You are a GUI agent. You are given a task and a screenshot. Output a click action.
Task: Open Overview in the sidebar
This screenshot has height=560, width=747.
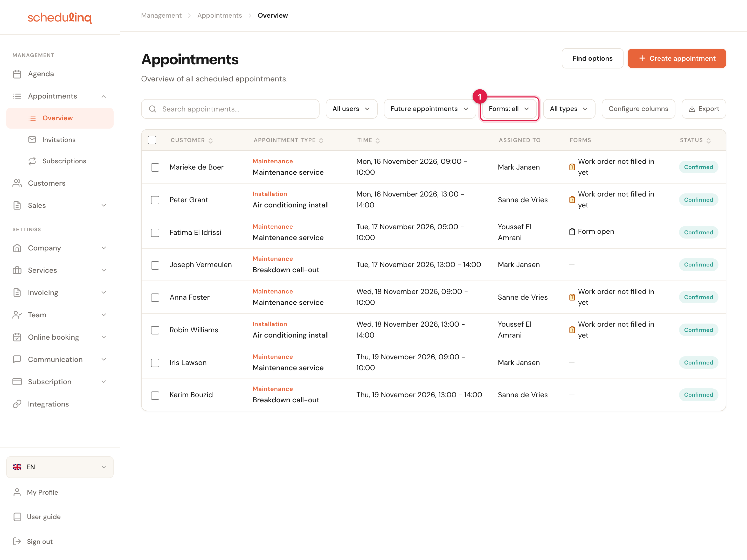pyautogui.click(x=60, y=118)
